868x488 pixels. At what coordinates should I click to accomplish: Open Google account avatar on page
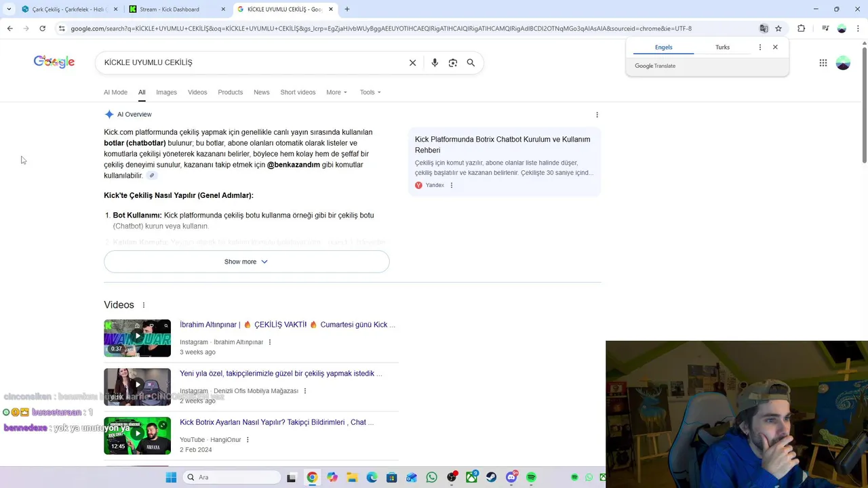tap(843, 62)
